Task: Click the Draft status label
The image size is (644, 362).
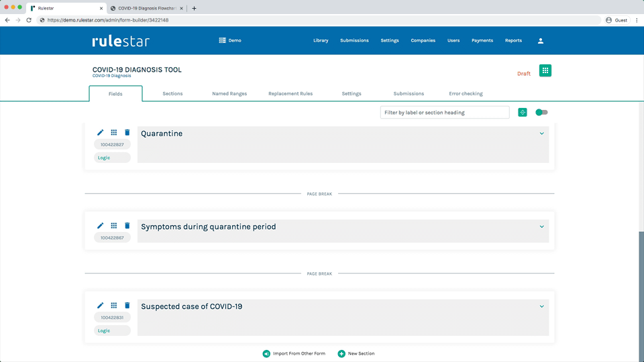Action: click(x=524, y=74)
